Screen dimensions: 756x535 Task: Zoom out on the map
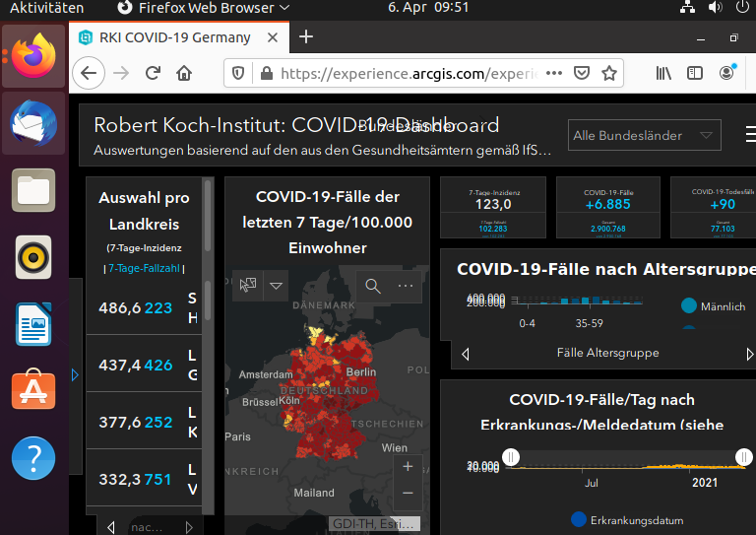[x=408, y=493]
